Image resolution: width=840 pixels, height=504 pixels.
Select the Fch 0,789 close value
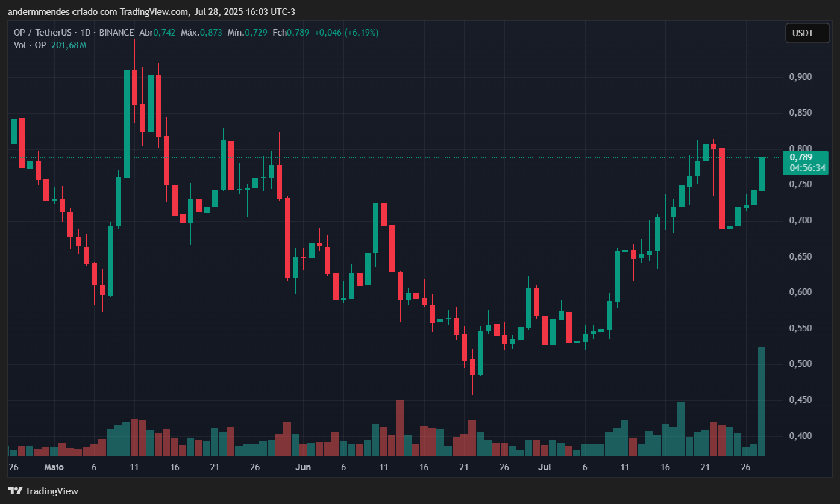(x=290, y=33)
